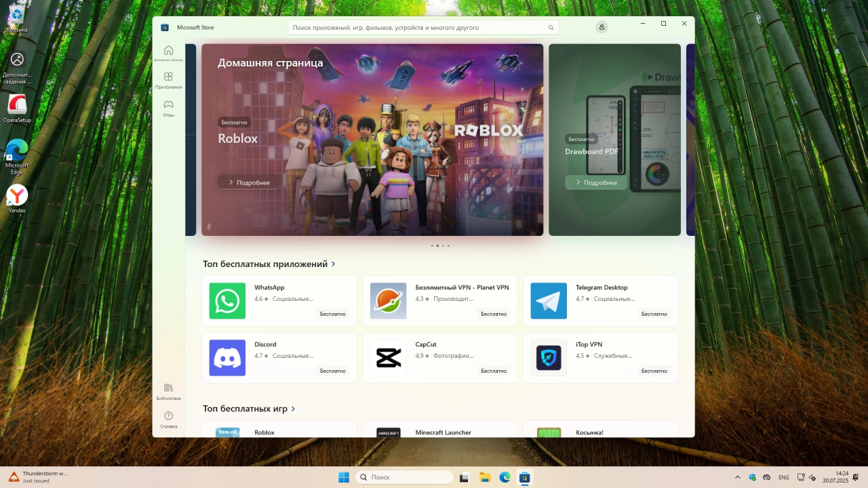
Task: Open the iTop VPN app icon
Action: tap(549, 358)
